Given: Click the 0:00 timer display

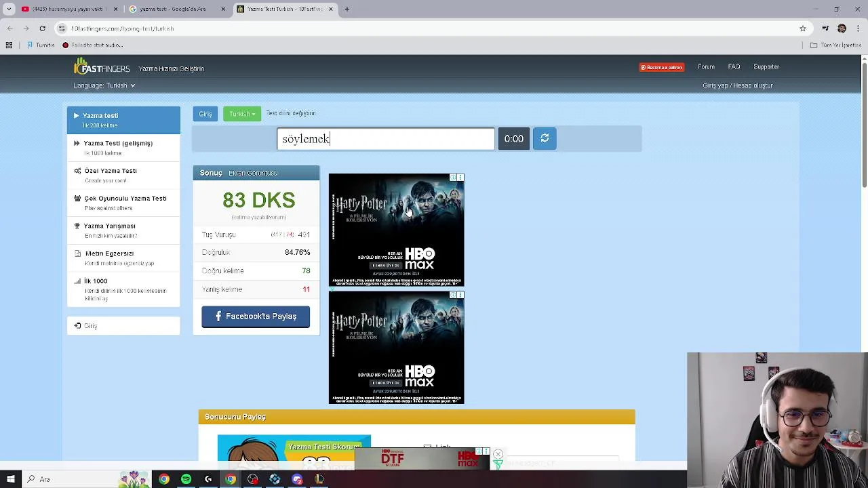Looking at the screenshot, I should (x=513, y=139).
